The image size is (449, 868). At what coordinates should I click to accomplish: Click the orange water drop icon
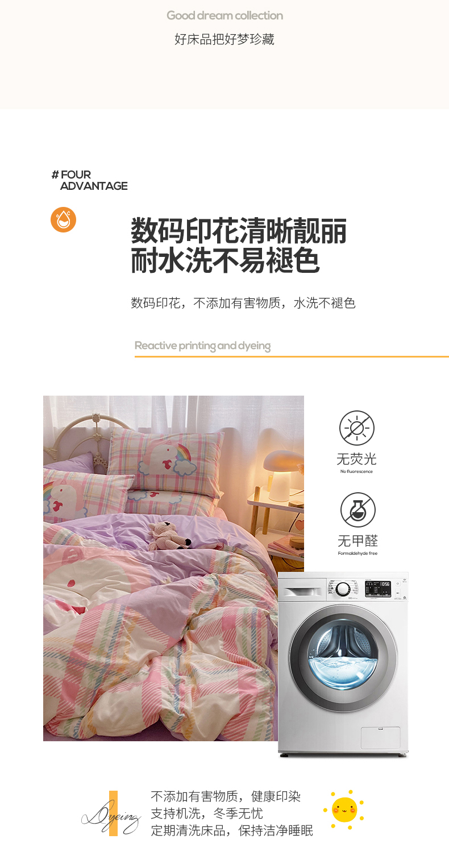click(63, 220)
